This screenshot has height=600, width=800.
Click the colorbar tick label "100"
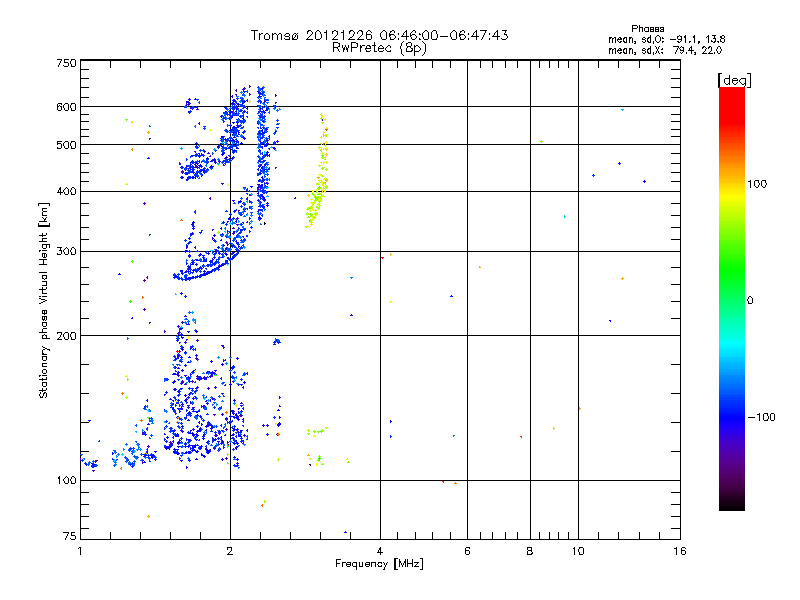click(757, 184)
